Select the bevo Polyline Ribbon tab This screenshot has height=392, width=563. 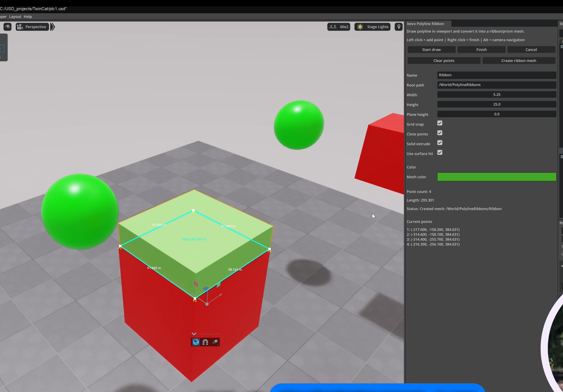[426, 24]
